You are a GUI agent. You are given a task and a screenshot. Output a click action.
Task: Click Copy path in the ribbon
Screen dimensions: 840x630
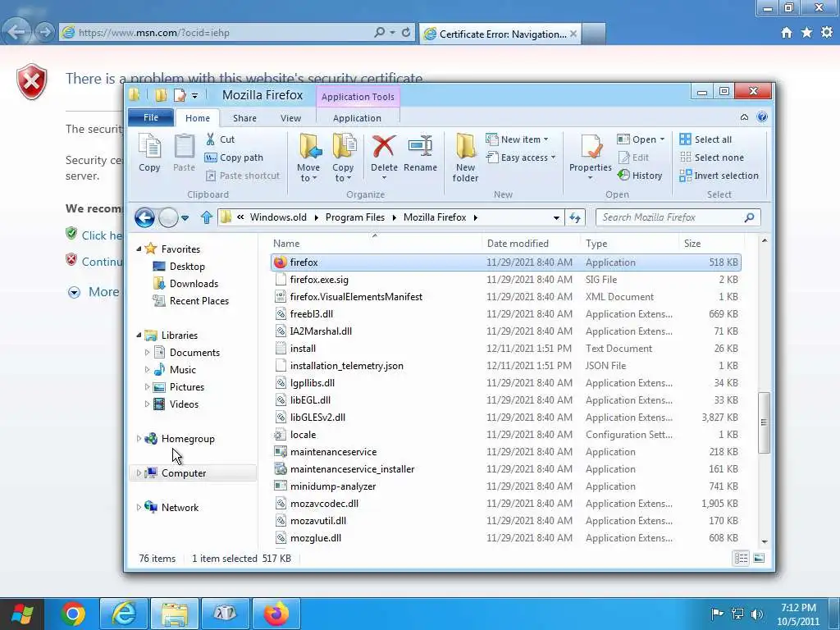pos(234,157)
